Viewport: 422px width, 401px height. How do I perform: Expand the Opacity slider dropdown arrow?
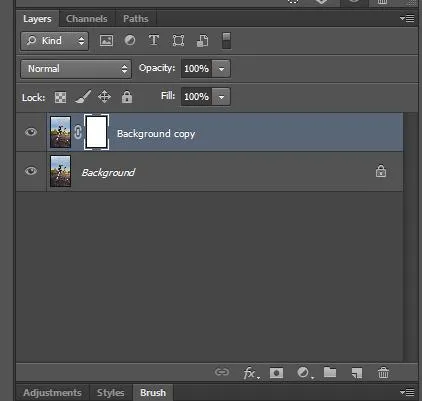click(221, 69)
